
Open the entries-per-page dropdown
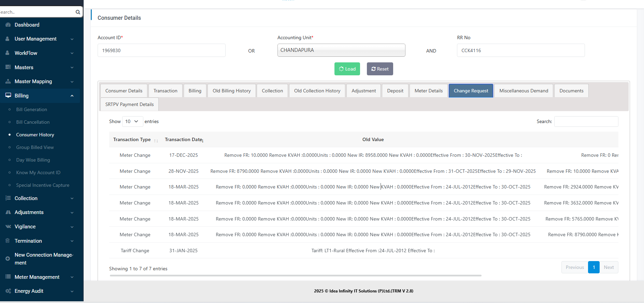[x=132, y=121]
